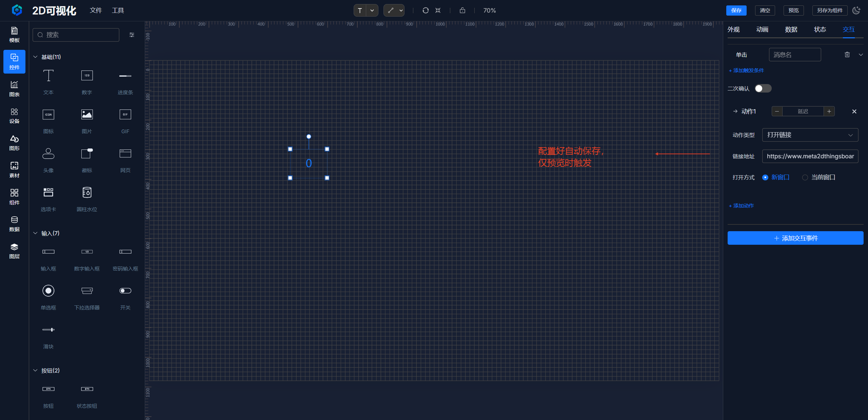This screenshot has height=420, width=868.
Task: Click the 进度条 progress bar widget icon
Action: 125,76
